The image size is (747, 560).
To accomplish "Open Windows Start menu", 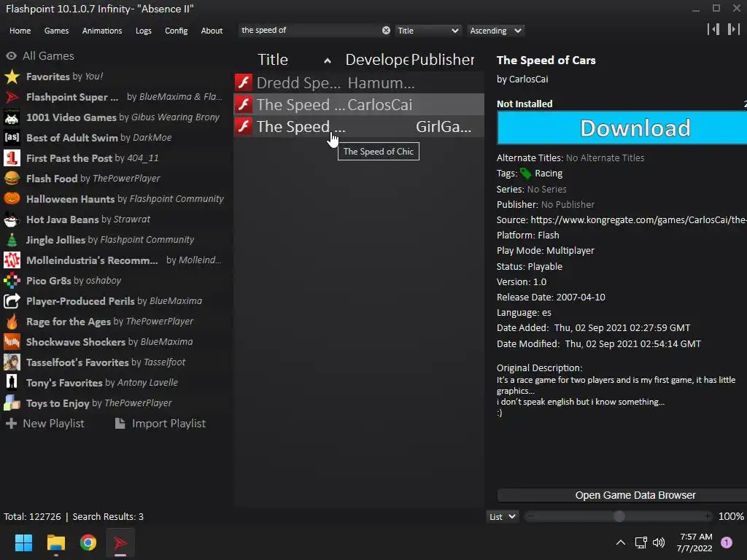I will click(x=23, y=542).
